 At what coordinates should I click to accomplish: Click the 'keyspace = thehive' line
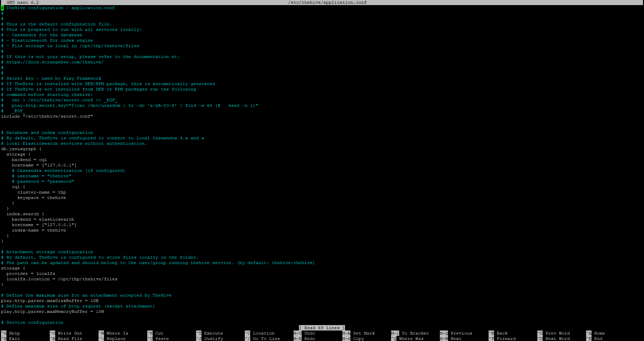(42, 198)
